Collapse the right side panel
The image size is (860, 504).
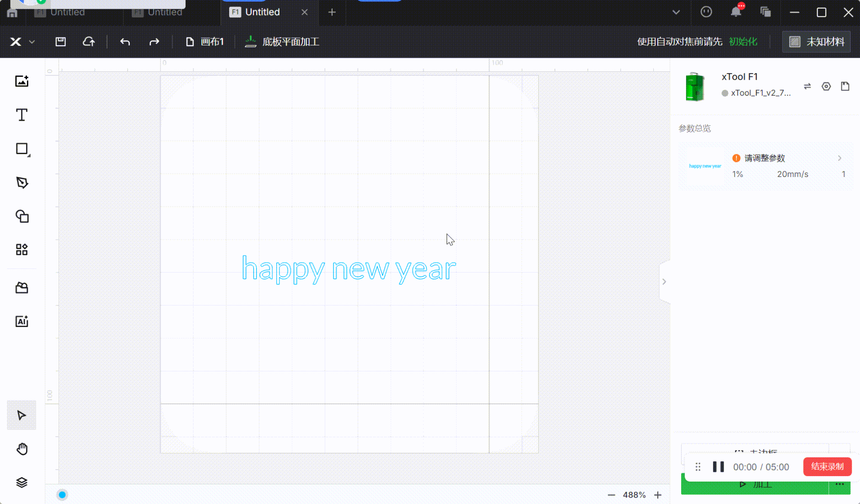[664, 282]
